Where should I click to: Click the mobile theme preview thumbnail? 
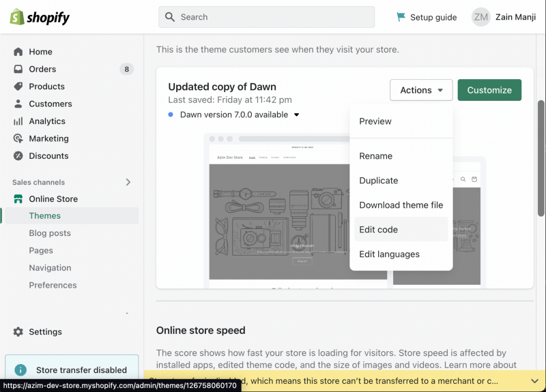[467, 223]
